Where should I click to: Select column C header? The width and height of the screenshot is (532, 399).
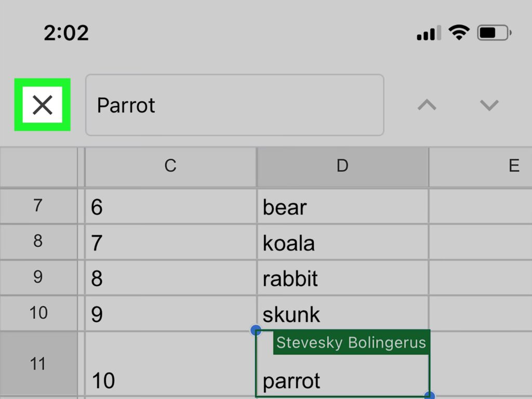point(170,166)
